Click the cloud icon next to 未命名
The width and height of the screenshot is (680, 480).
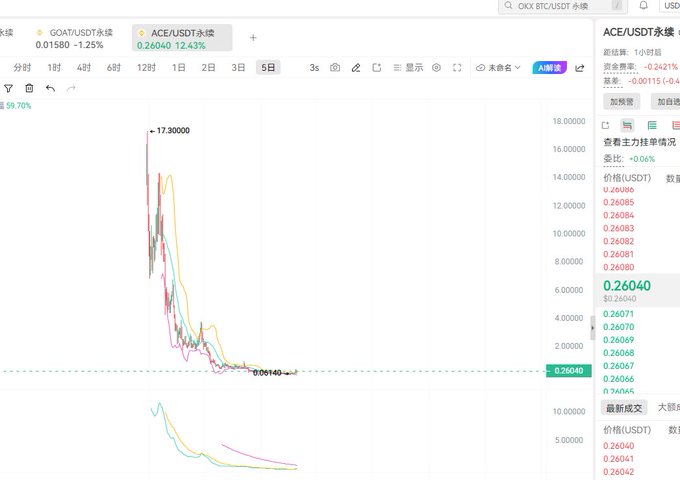[x=481, y=68]
